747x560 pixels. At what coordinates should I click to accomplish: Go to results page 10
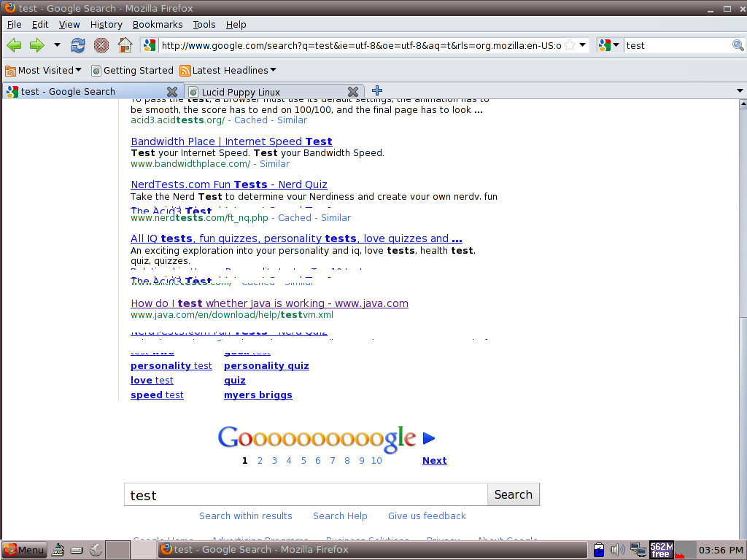pyautogui.click(x=376, y=461)
